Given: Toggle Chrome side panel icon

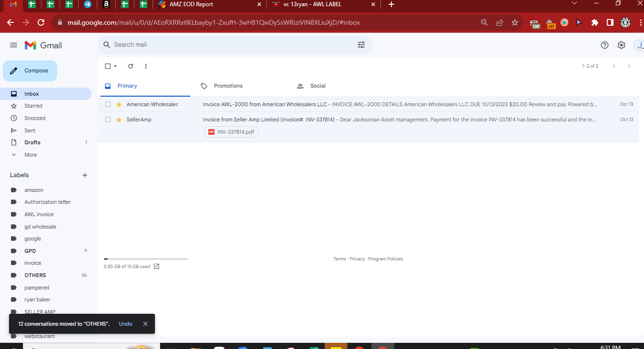Looking at the screenshot, I should tap(610, 22).
